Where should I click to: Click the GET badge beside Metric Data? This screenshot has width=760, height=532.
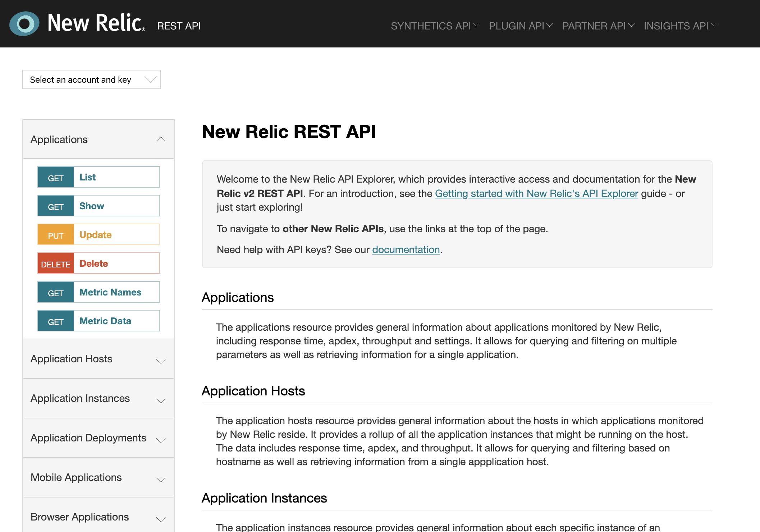(x=56, y=321)
